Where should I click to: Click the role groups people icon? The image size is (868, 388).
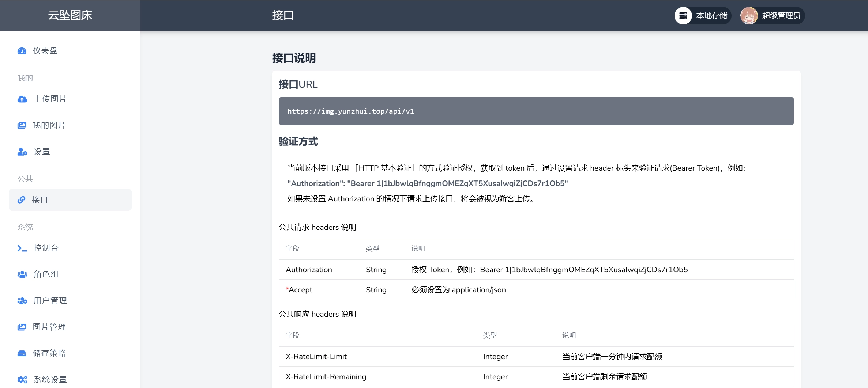click(22, 274)
